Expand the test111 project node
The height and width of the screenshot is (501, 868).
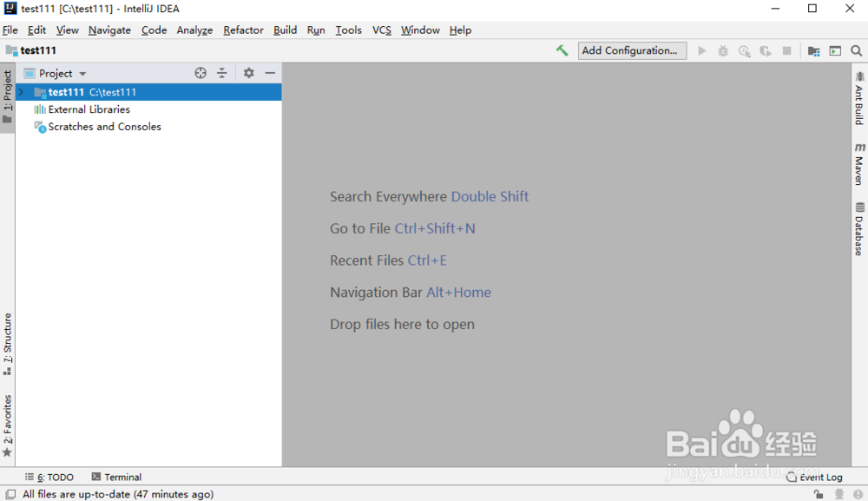coord(19,92)
